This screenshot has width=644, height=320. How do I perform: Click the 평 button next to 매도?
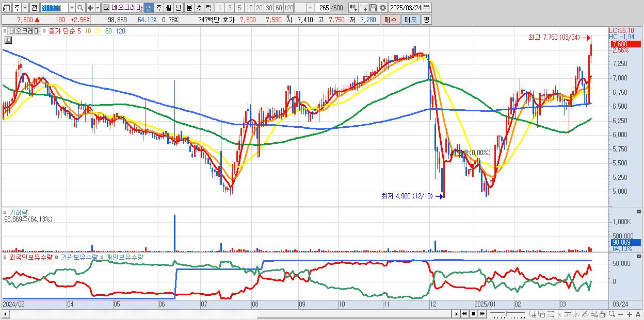(426, 20)
